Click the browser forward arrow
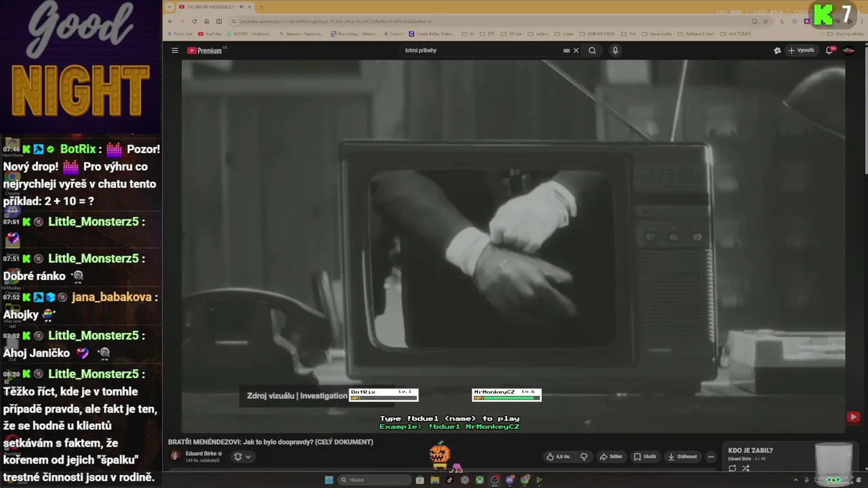The width and height of the screenshot is (868, 488). tap(182, 21)
